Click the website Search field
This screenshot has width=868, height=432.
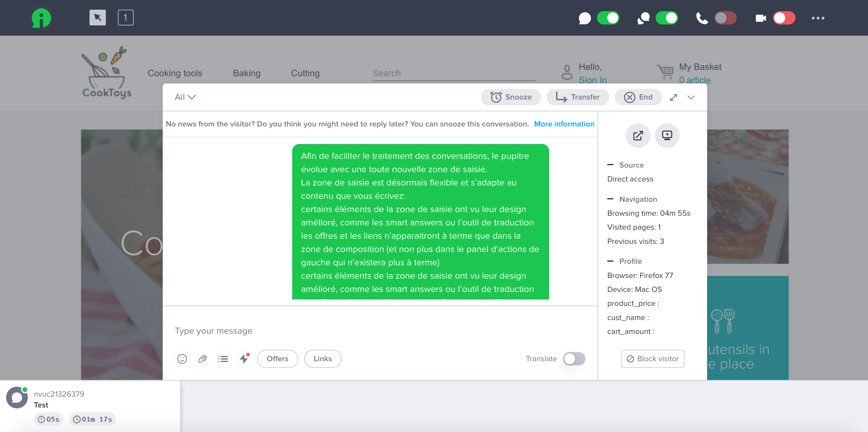454,73
